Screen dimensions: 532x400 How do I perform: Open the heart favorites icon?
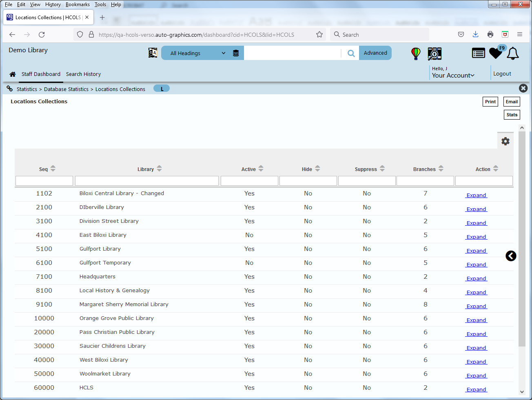[495, 53]
